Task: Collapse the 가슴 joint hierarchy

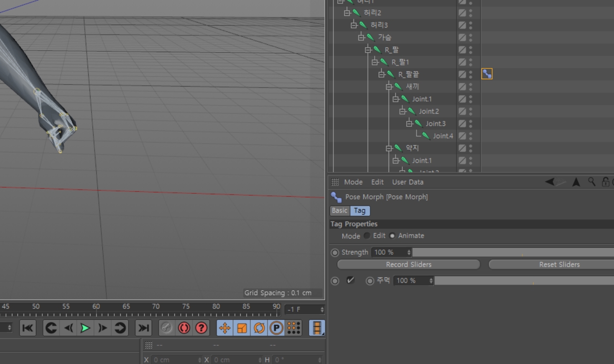Action: point(361,37)
